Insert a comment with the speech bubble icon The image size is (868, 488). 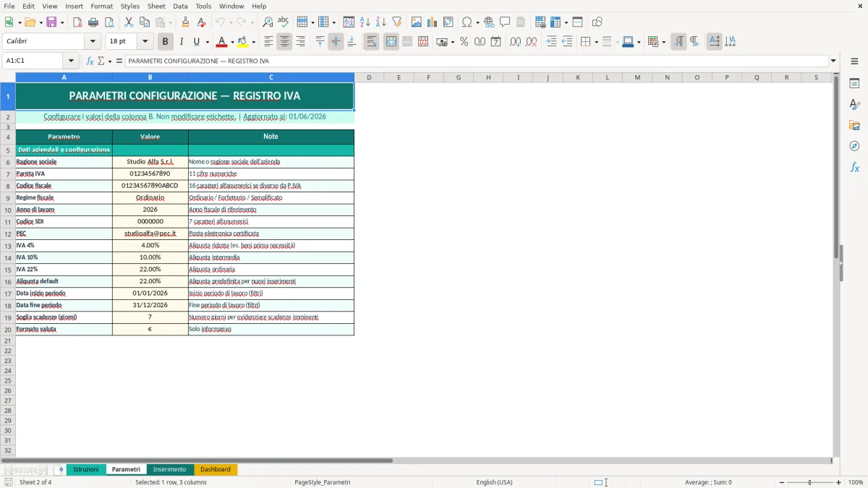[505, 22]
